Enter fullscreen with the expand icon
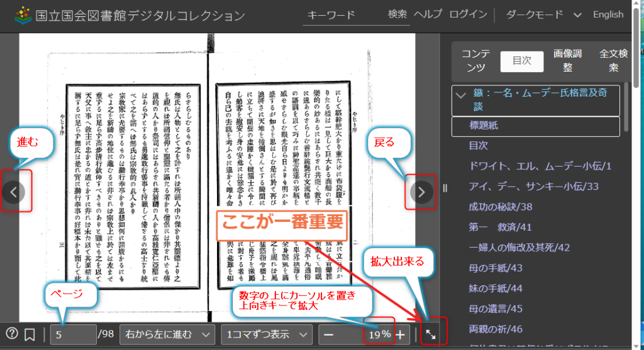The height and width of the screenshot is (350, 644). tap(431, 334)
